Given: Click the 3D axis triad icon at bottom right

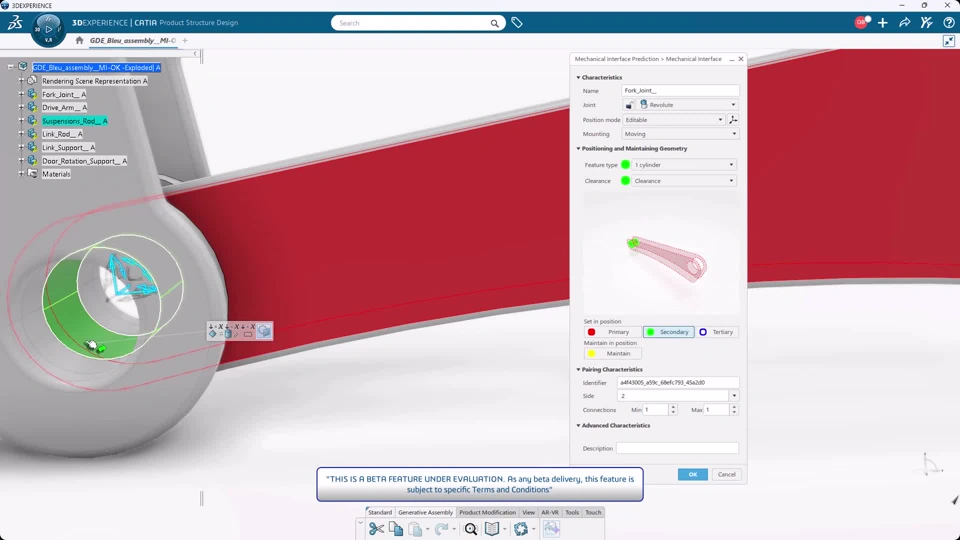Looking at the screenshot, I should click(931, 464).
